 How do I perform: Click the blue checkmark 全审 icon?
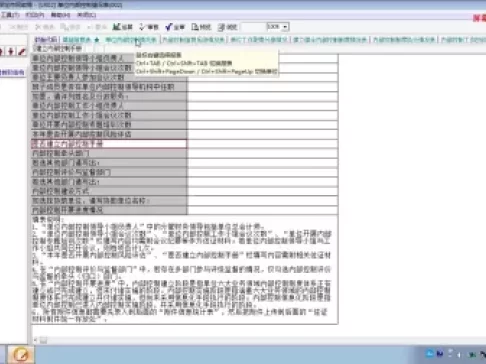coord(175,27)
